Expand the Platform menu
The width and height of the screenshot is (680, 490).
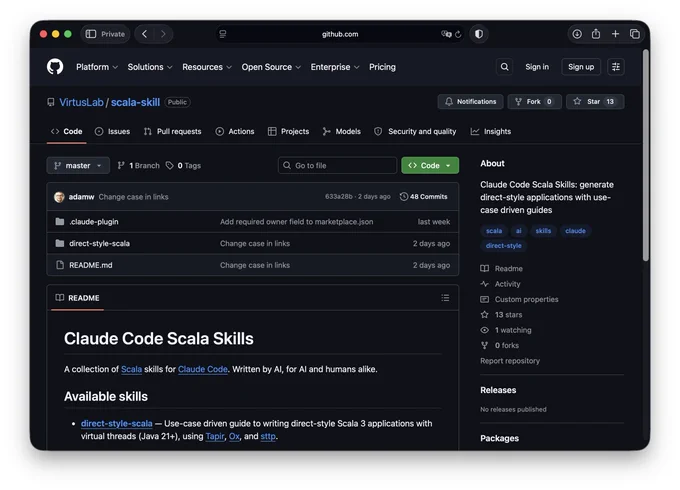97,67
